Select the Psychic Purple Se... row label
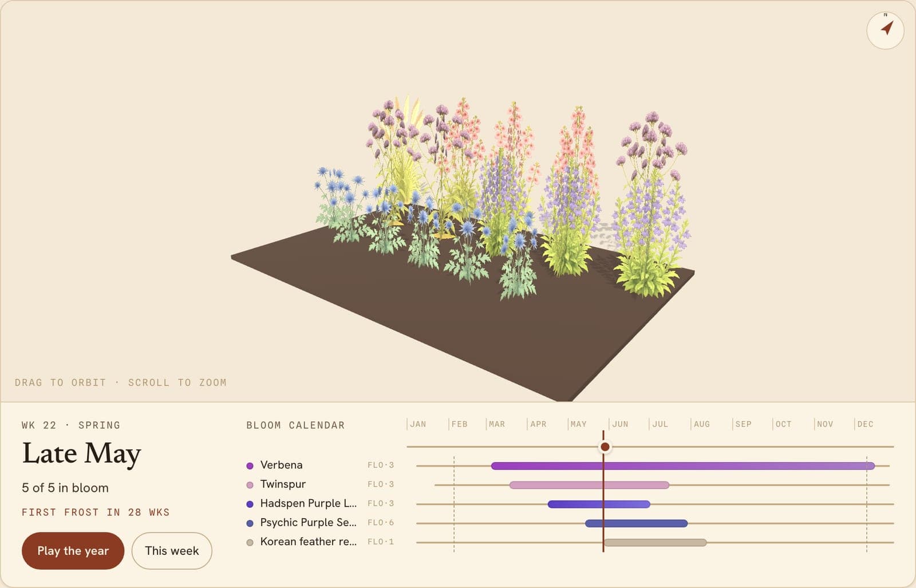 (308, 522)
